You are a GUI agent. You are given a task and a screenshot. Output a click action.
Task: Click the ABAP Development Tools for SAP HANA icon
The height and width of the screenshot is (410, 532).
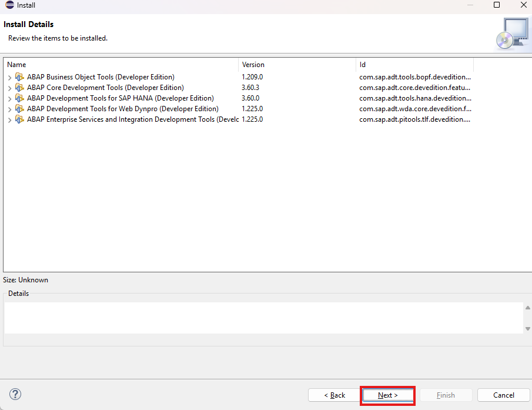point(19,98)
